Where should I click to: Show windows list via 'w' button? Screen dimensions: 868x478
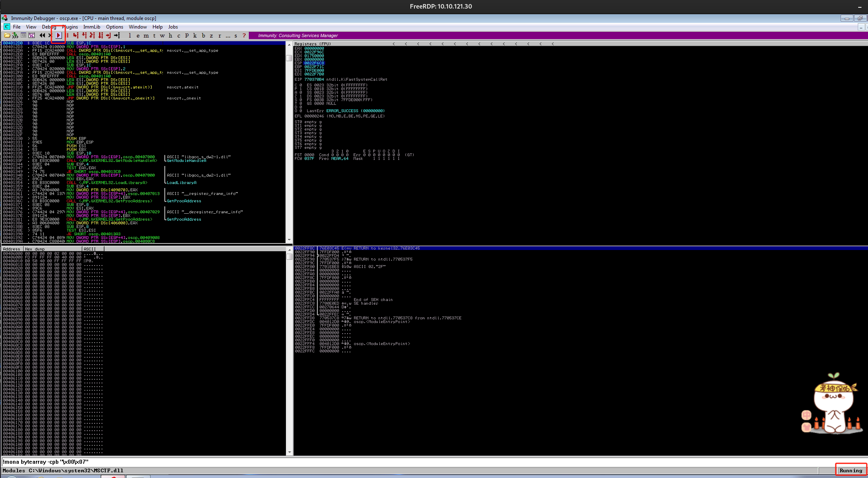[162, 35]
